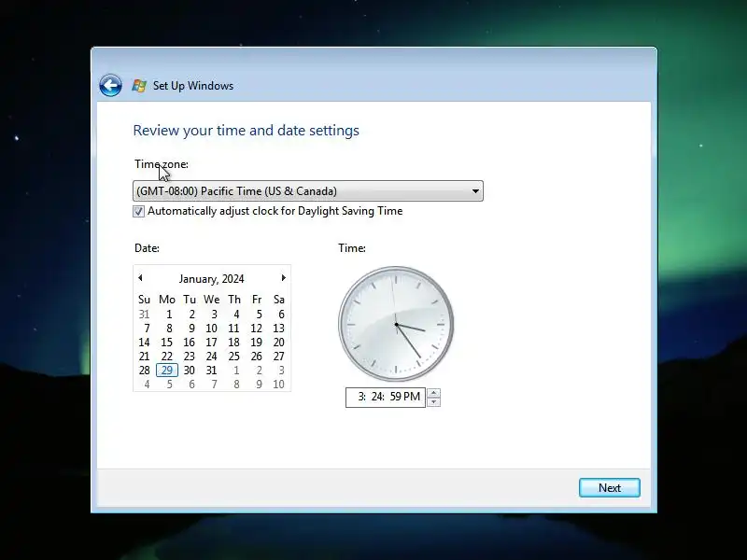Viewport: 747px width, 560px height.
Task: Click the PM indicator in time field
Action: [x=412, y=397]
